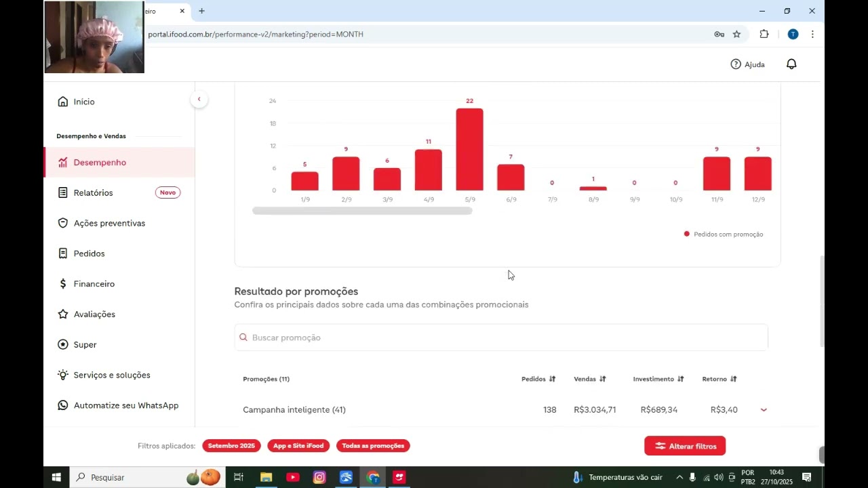Viewport: 868px width, 488px height.
Task: Open a new browser tab
Action: pyautogui.click(x=201, y=11)
